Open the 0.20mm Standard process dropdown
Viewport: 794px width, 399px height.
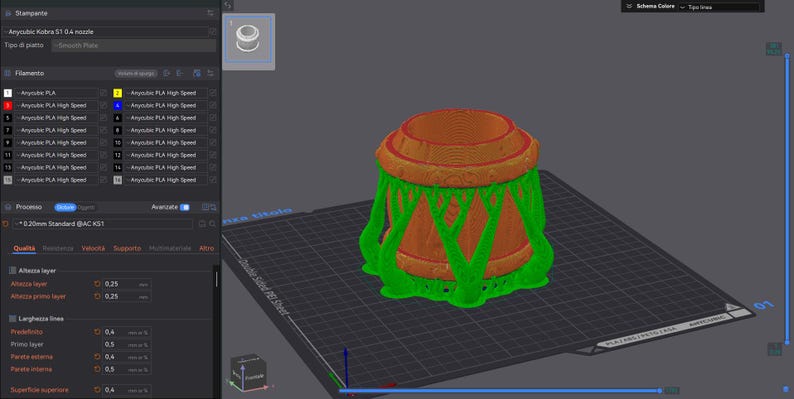click(103, 224)
